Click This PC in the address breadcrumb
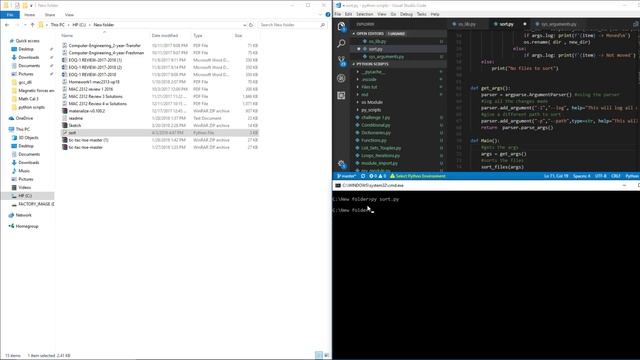 pyautogui.click(x=58, y=25)
